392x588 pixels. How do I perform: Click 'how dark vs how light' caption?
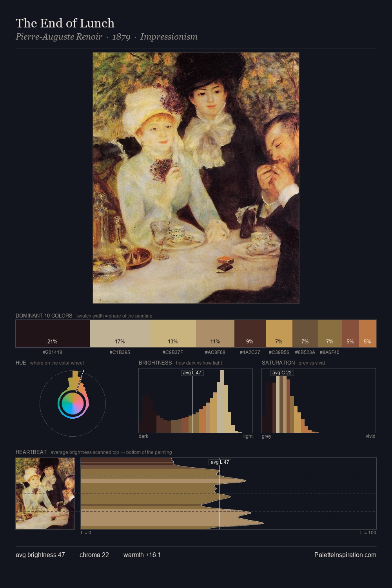click(199, 363)
